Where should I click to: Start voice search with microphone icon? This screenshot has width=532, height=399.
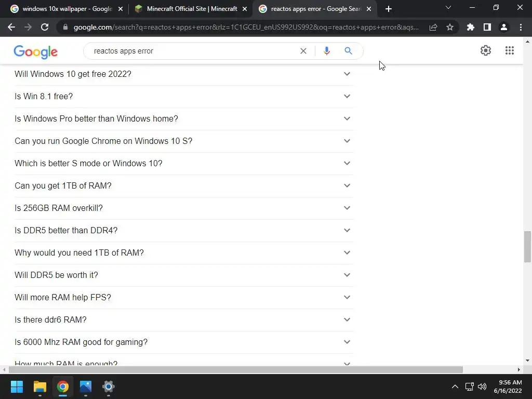(x=327, y=51)
